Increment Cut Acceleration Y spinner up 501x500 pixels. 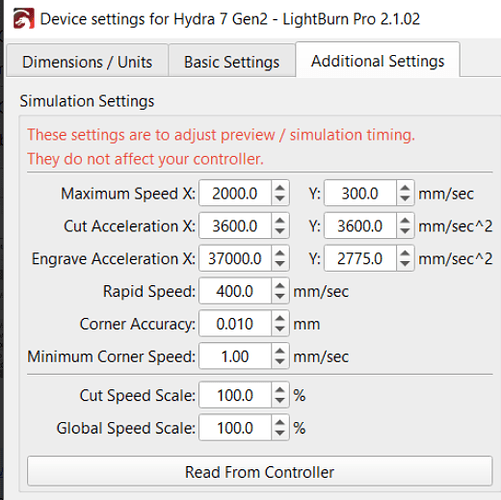coord(405,220)
